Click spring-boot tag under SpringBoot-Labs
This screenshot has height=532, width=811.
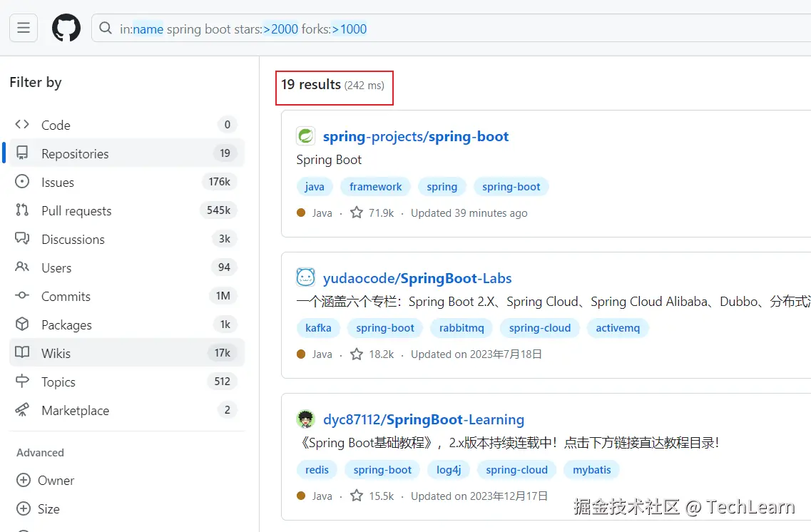[384, 328]
